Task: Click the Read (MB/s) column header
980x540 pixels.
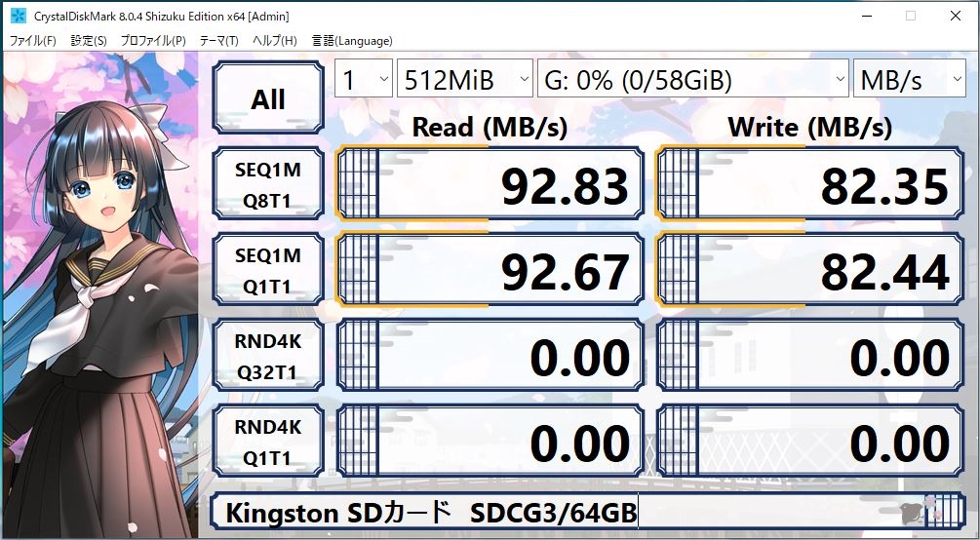Action: pos(490,128)
